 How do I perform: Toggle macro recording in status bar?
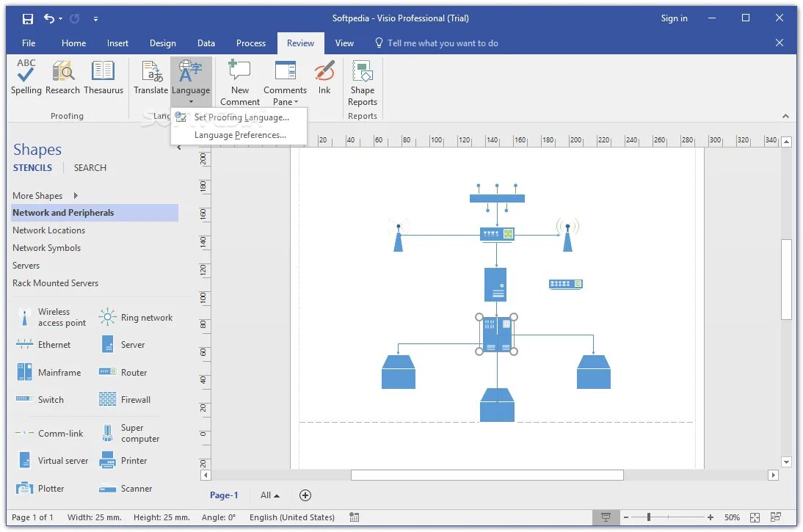[x=354, y=517]
